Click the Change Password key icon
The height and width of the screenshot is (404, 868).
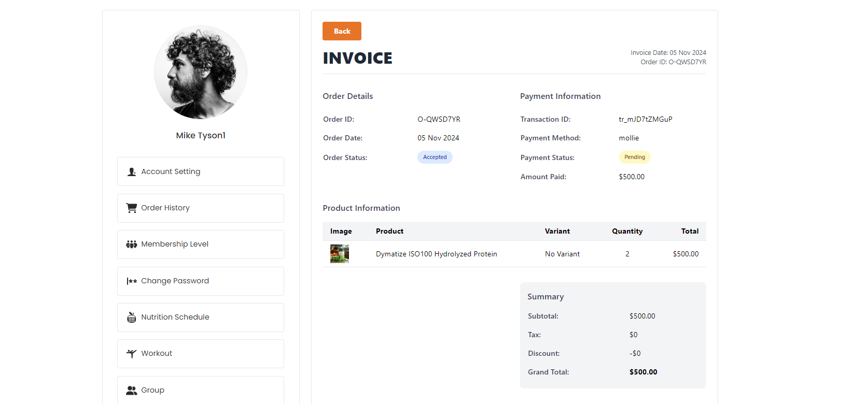click(x=132, y=281)
